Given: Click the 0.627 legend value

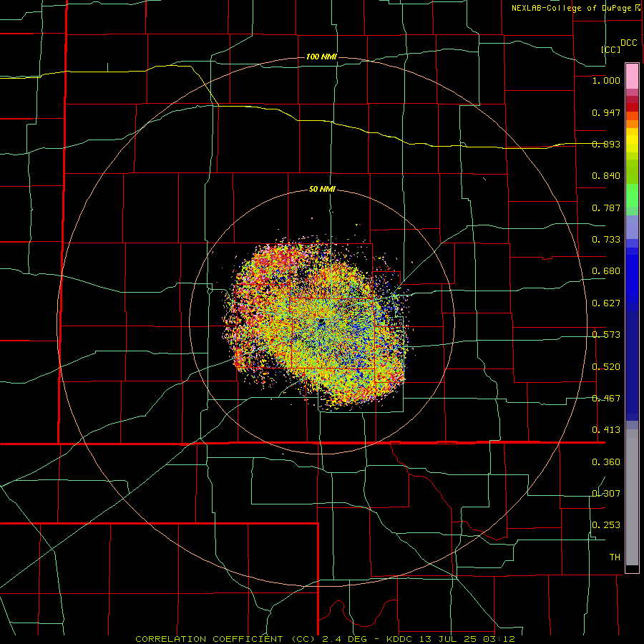Looking at the screenshot, I should pos(606,303).
